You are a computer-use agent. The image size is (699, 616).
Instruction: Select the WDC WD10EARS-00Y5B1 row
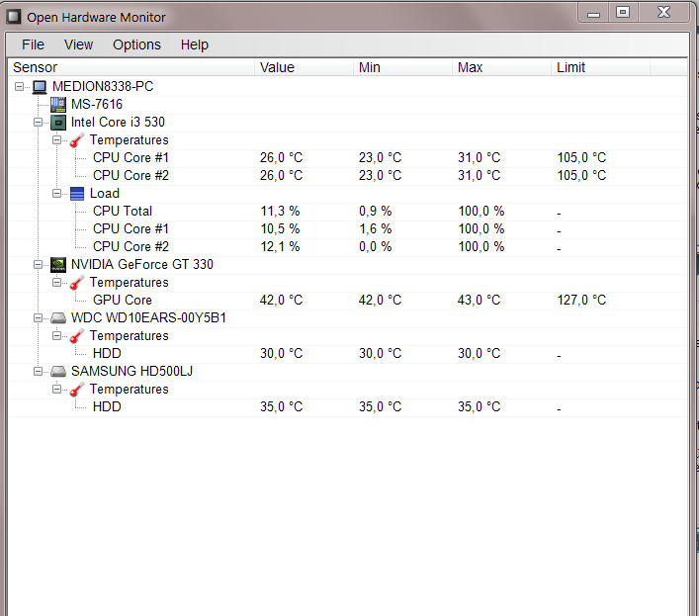(348, 318)
